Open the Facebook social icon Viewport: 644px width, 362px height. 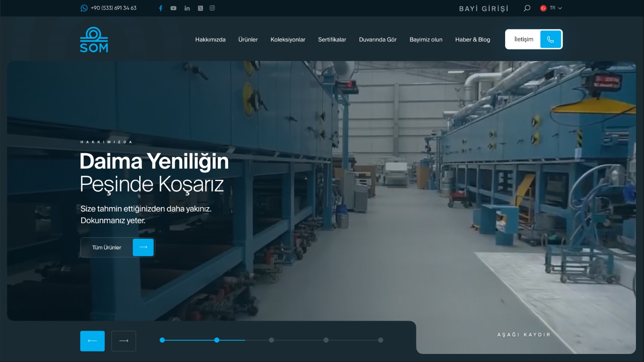tap(161, 8)
